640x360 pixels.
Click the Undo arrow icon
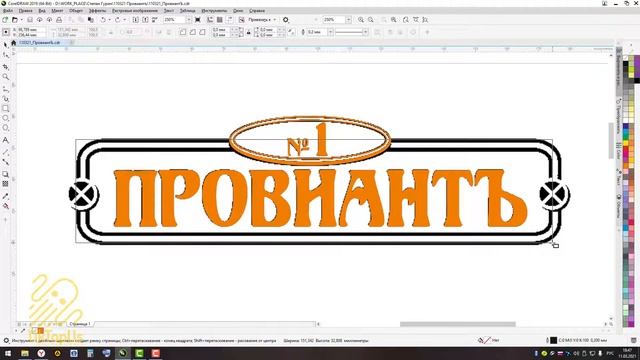click(103, 20)
